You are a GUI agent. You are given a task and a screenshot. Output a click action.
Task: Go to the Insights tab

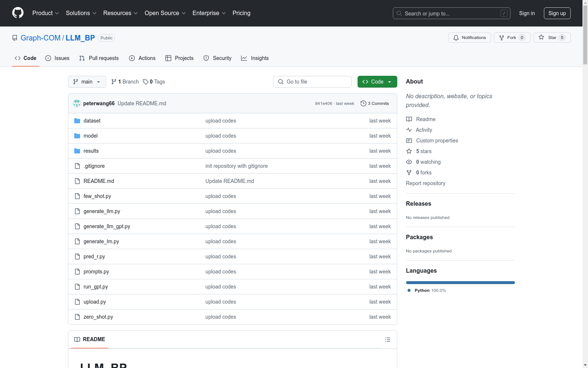coord(255,58)
